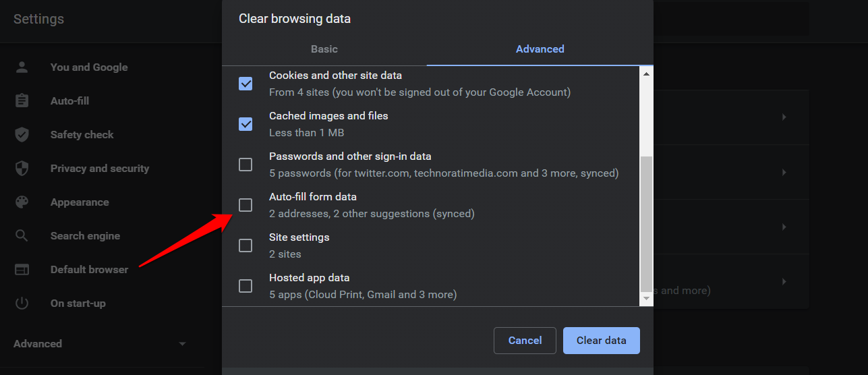
Task: Click "2 addresses, 2 other suggestions" text
Action: coord(372,213)
